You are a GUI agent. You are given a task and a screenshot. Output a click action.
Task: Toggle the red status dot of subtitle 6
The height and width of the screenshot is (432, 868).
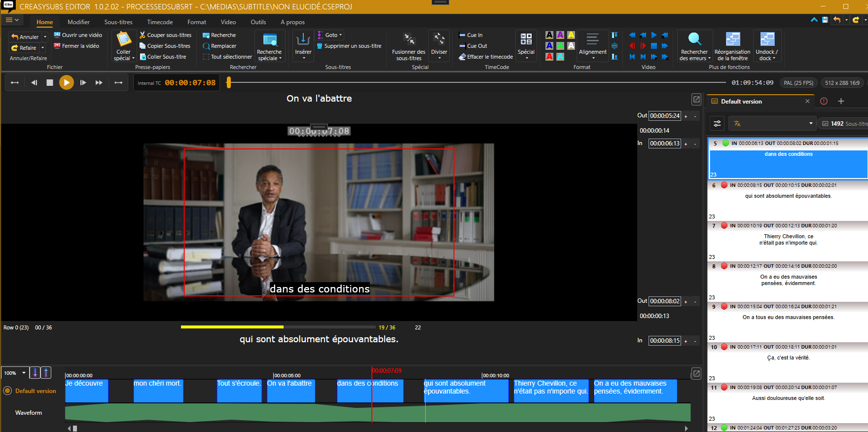(724, 185)
